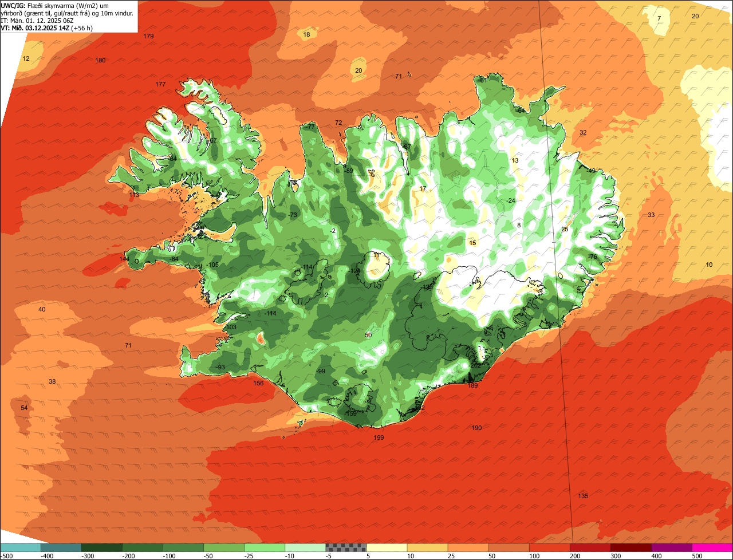This screenshot has height=560, width=733.
Task: Click the value 189 off the southeast coast
Action: pyautogui.click(x=472, y=385)
